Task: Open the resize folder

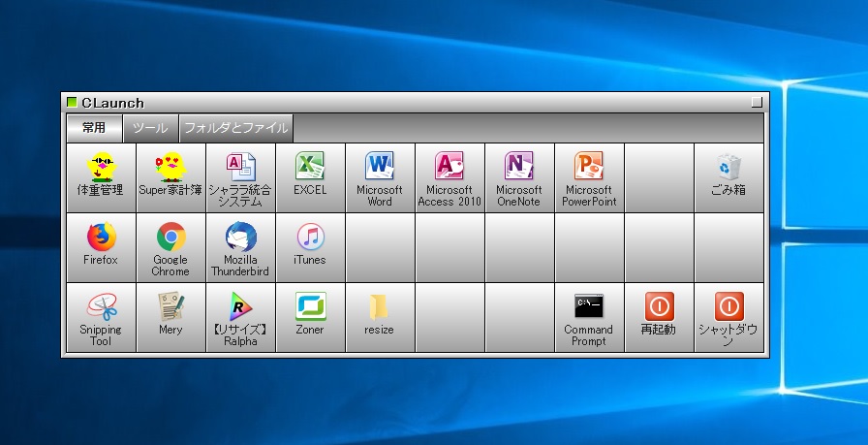Action: coord(380,316)
